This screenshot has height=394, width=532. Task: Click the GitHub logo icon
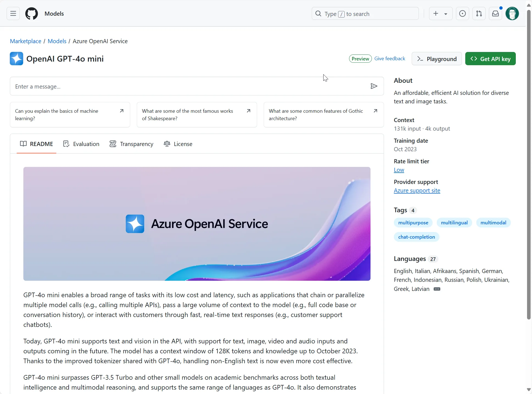coord(32,13)
